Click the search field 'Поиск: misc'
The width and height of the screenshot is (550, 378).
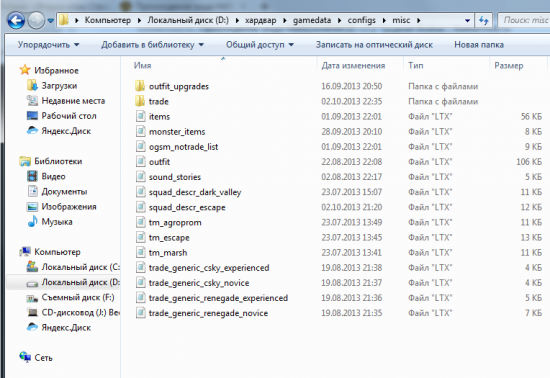(525, 20)
